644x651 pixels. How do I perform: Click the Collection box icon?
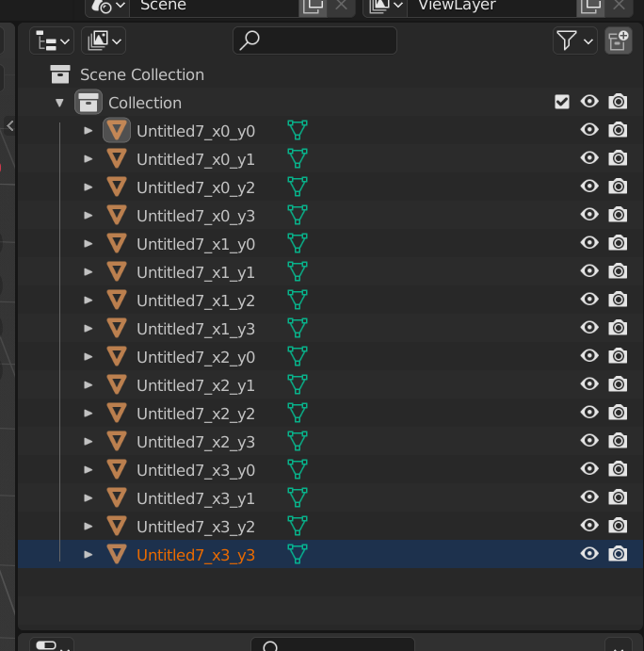(x=89, y=102)
